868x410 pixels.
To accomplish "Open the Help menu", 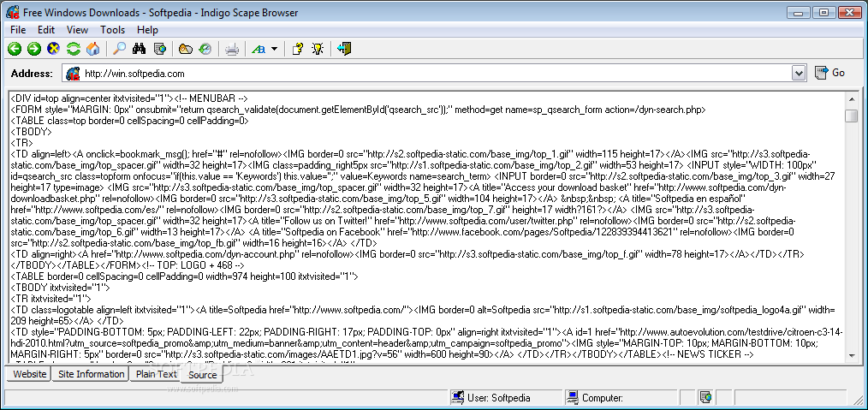I will pyautogui.click(x=147, y=30).
